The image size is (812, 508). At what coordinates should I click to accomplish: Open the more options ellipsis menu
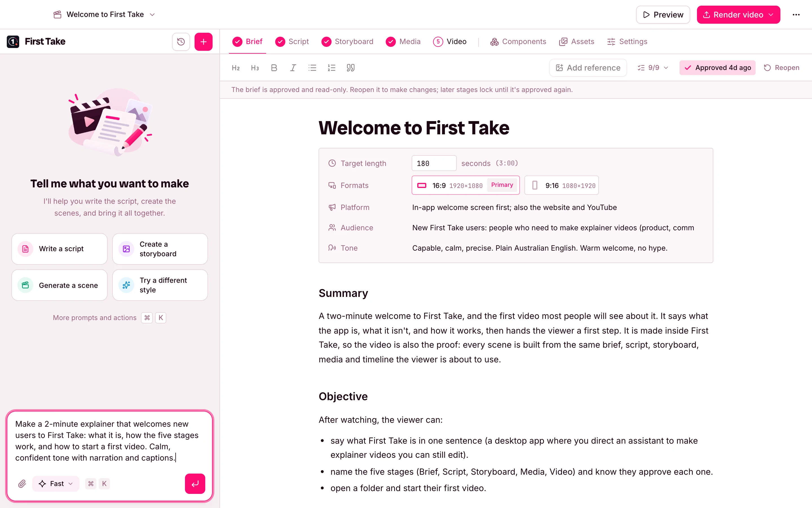(x=796, y=15)
